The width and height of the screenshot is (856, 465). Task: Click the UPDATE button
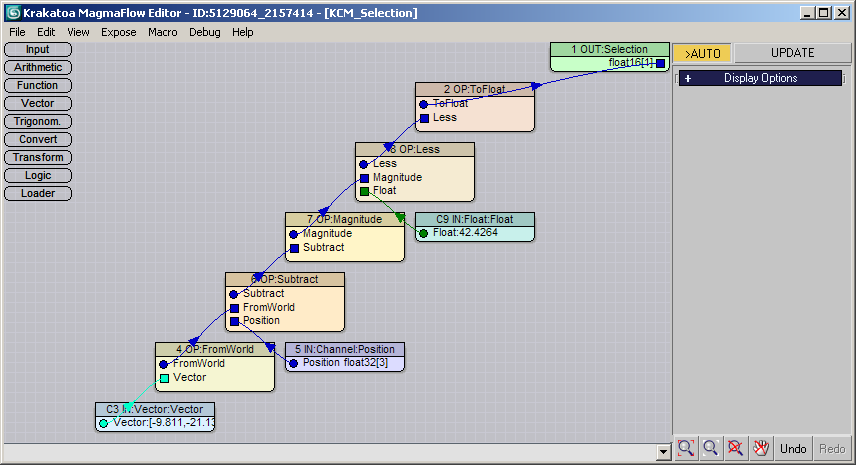point(792,53)
